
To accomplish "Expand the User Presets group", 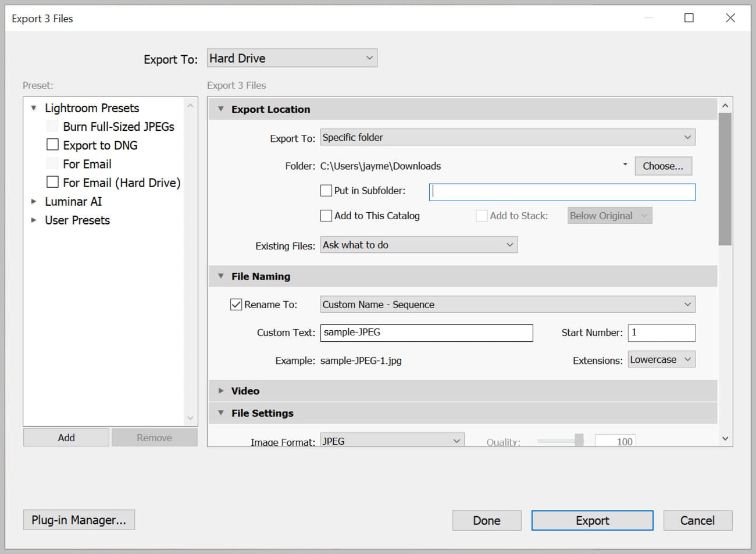I will tap(34, 220).
